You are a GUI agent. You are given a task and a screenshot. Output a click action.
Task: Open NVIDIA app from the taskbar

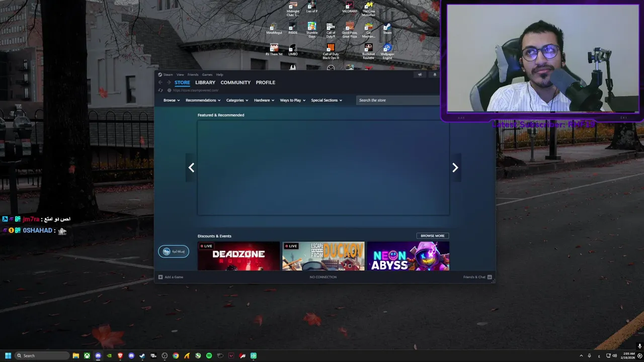(x=109, y=355)
